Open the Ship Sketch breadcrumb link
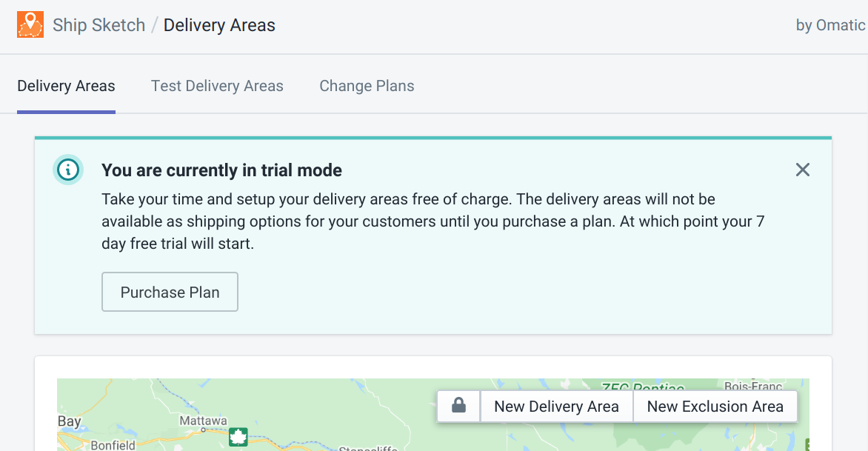868x451 pixels. [99, 25]
